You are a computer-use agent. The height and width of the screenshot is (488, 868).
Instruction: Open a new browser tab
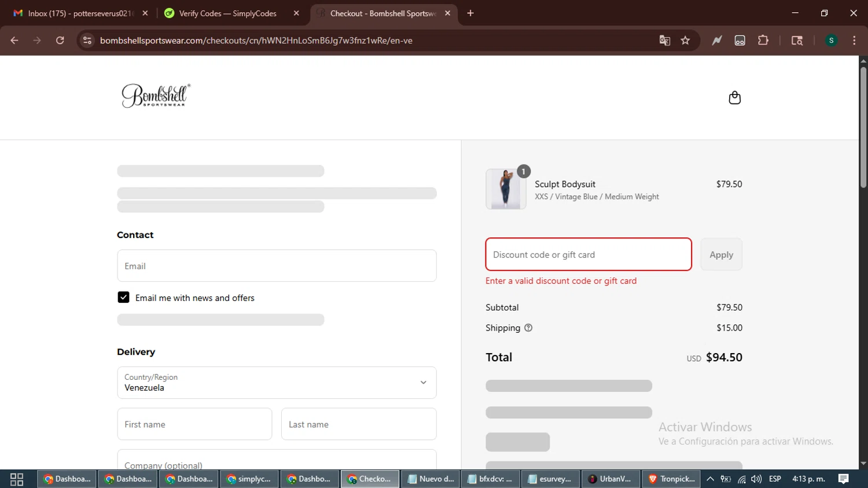coord(470,13)
